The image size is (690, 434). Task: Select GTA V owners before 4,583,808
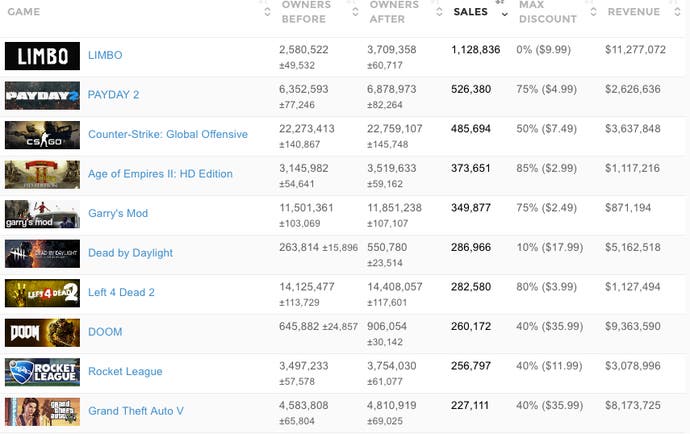pos(304,406)
